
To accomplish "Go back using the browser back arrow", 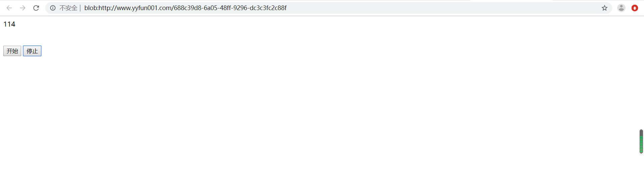I will pos(9,8).
